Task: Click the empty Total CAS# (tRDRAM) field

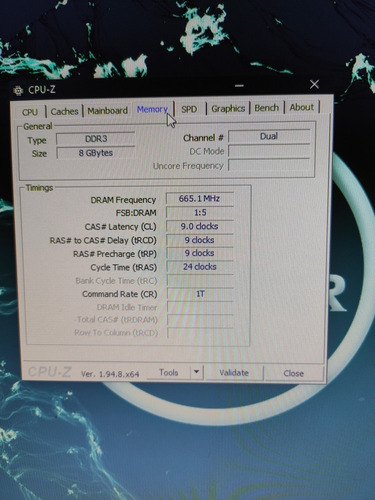Action: coord(200,320)
